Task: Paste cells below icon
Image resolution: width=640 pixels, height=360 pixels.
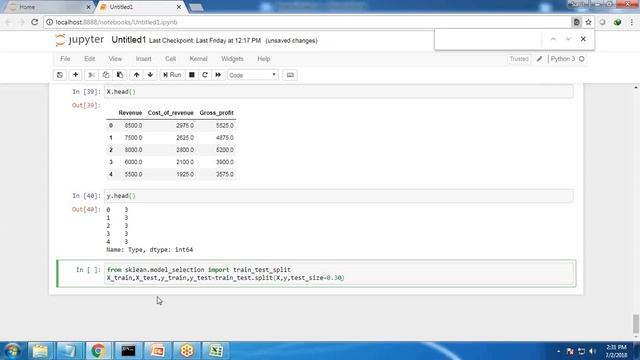Action: (120, 75)
